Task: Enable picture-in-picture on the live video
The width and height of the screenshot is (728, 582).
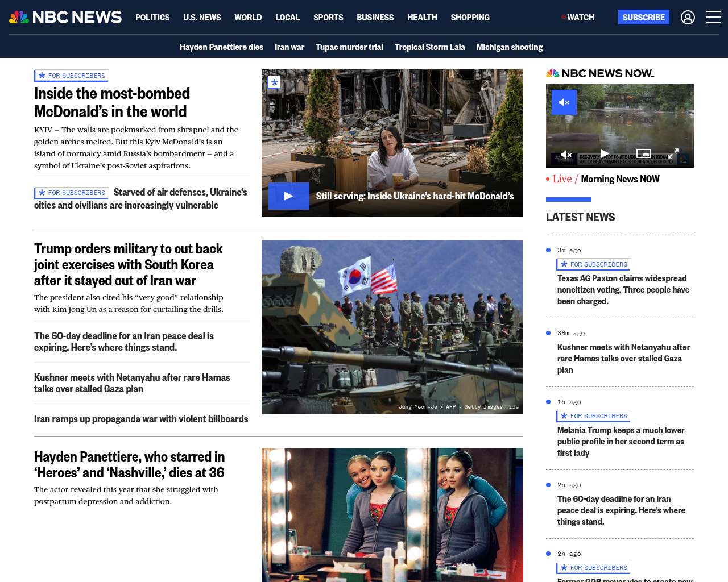Action: point(643,153)
